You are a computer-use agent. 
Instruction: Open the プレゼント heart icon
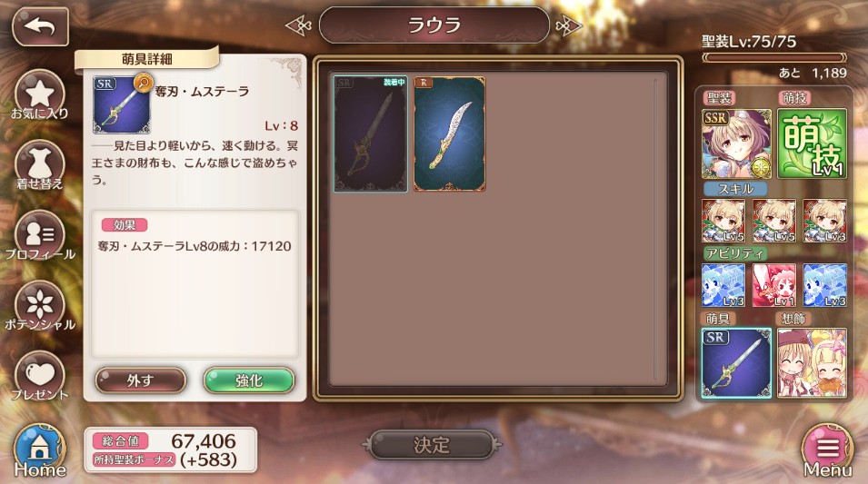40,376
